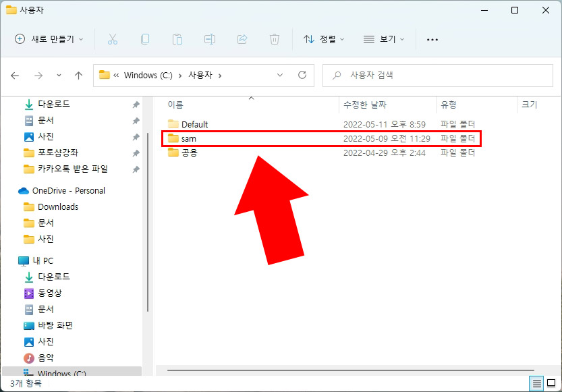This screenshot has height=392, width=562.
Task: Select the Default folder
Action: (196, 124)
